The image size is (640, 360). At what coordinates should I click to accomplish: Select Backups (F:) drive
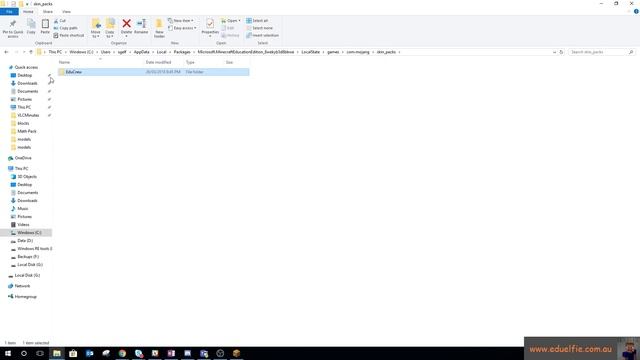pyautogui.click(x=28, y=257)
